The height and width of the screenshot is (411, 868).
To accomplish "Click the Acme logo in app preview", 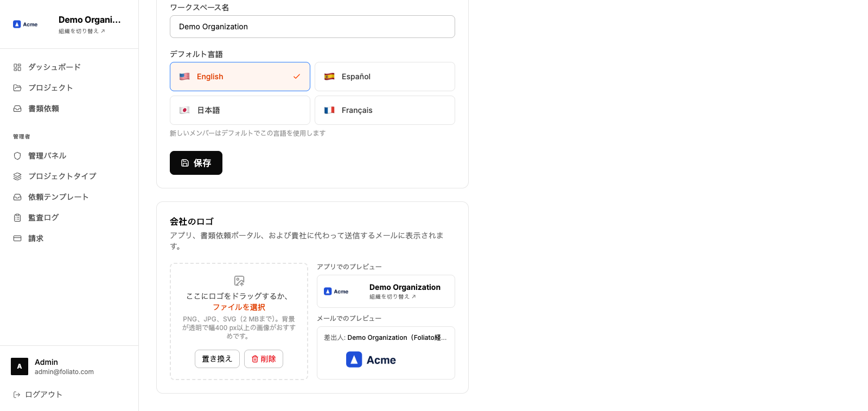I will [x=336, y=292].
